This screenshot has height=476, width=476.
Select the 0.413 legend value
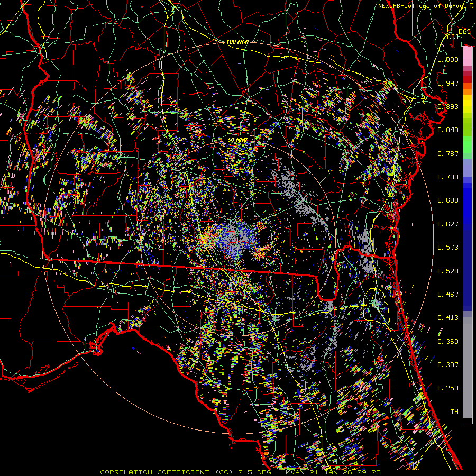pyautogui.click(x=448, y=318)
